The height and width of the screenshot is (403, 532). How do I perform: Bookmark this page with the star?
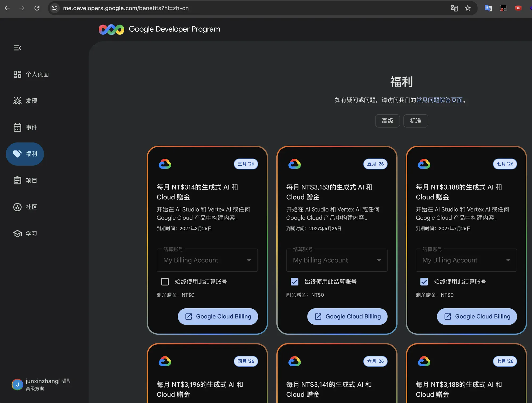(468, 8)
